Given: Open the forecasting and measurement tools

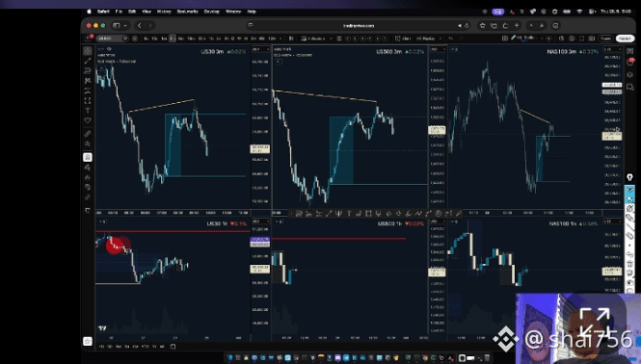Looking at the screenshot, I should 88,91.
